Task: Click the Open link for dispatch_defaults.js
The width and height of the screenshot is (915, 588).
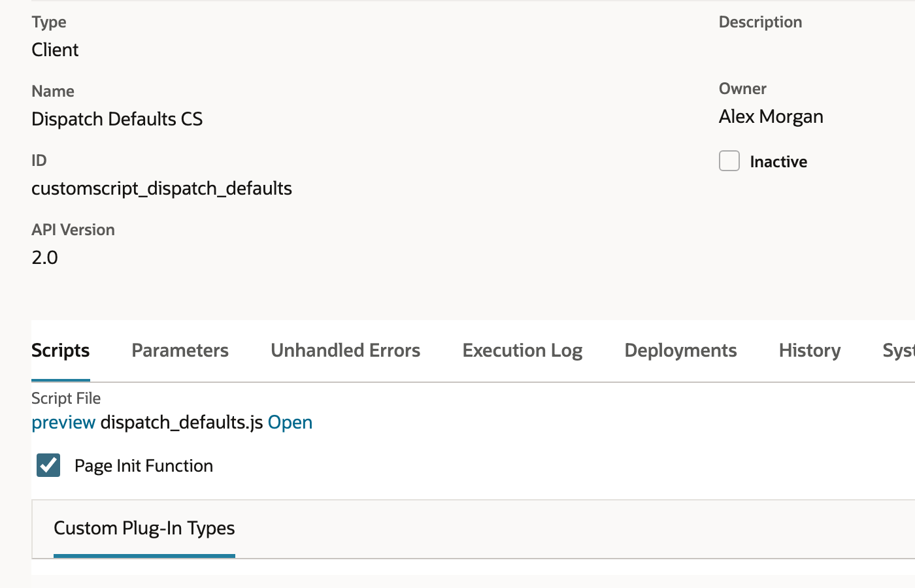Action: pos(290,423)
